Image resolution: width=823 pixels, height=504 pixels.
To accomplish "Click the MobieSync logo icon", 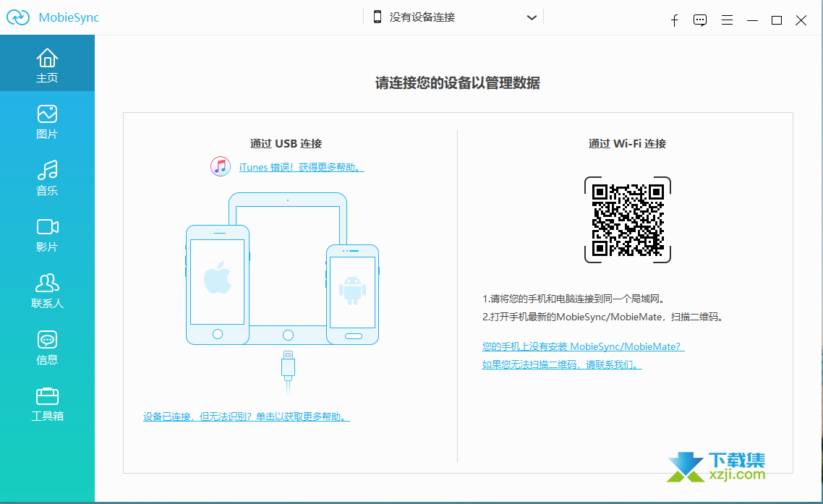I will coord(18,17).
